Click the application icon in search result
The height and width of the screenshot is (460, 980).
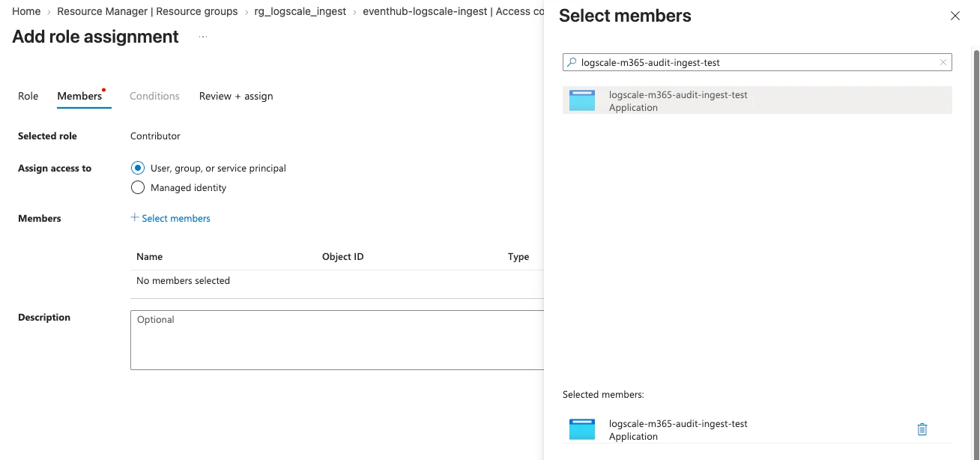[x=582, y=100]
